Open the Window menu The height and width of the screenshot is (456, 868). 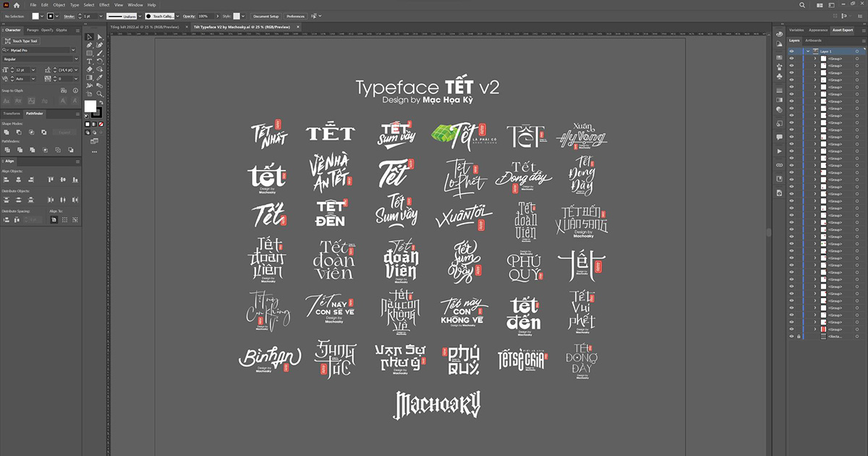coord(135,5)
